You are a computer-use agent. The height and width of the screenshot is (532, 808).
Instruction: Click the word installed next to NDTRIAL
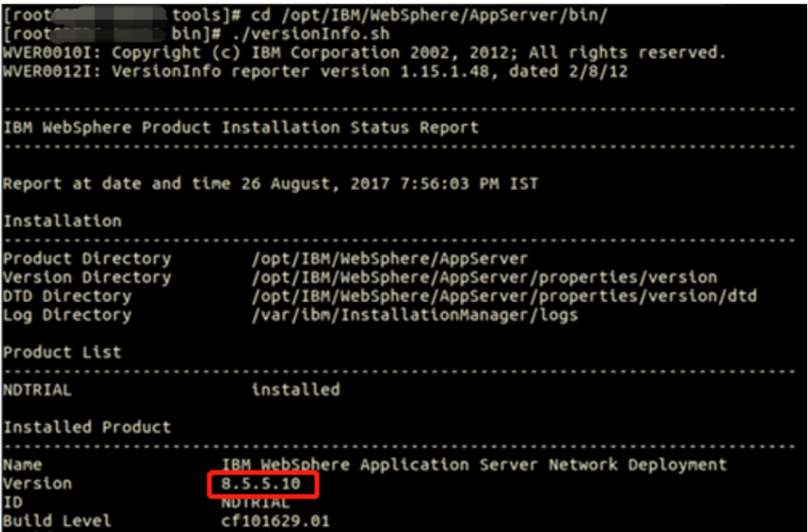point(295,389)
